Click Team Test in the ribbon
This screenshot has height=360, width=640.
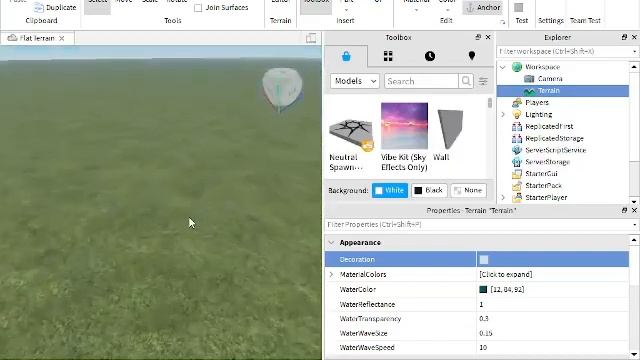(x=585, y=20)
